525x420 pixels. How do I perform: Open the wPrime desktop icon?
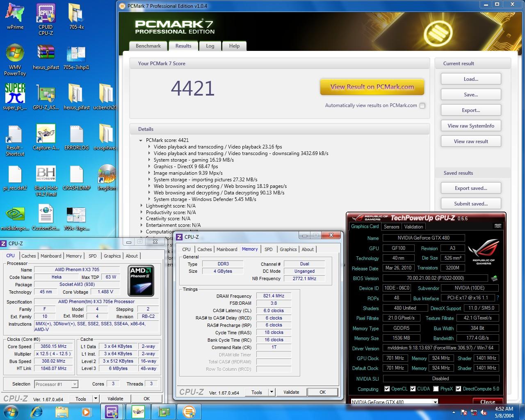tap(15, 16)
